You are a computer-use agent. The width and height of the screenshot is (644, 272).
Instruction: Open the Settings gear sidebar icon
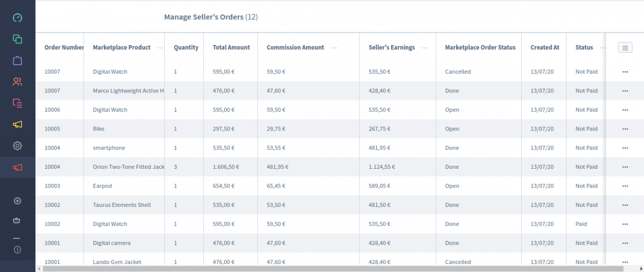(18, 146)
